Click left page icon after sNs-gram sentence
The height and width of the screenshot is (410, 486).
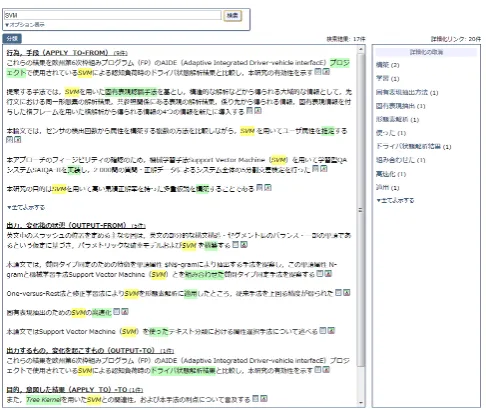(x=320, y=274)
